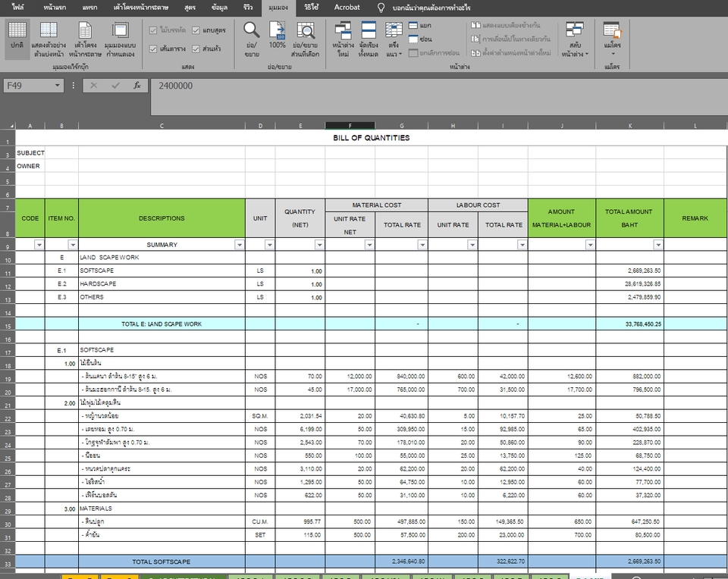The height and width of the screenshot is (579, 728).
Task: Select the TOTAL SOFTSCAPE cell
Action: (x=162, y=562)
